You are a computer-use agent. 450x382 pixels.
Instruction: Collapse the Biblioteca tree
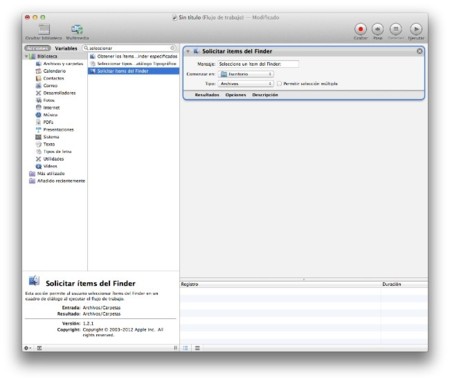(26, 56)
